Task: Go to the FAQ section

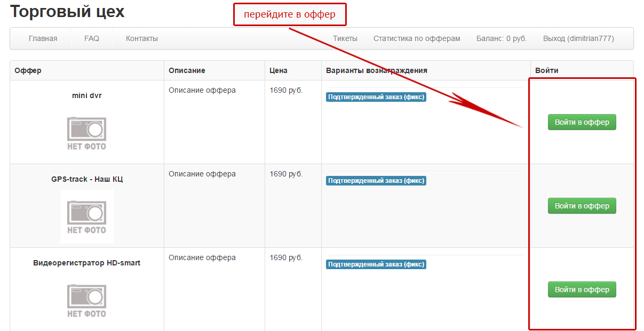Action: (x=91, y=38)
